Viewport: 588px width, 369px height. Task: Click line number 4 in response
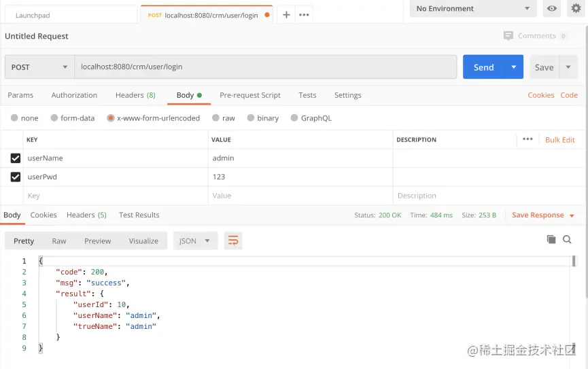click(24, 294)
